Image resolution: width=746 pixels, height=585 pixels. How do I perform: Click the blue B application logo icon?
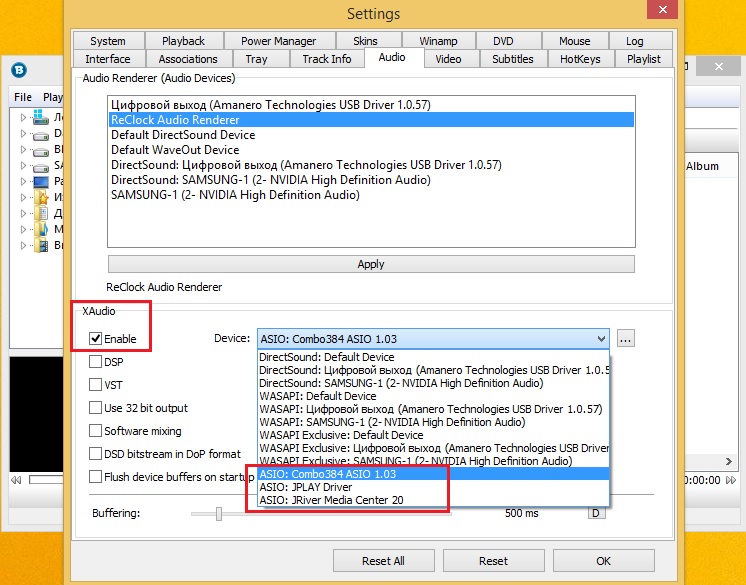[19, 70]
